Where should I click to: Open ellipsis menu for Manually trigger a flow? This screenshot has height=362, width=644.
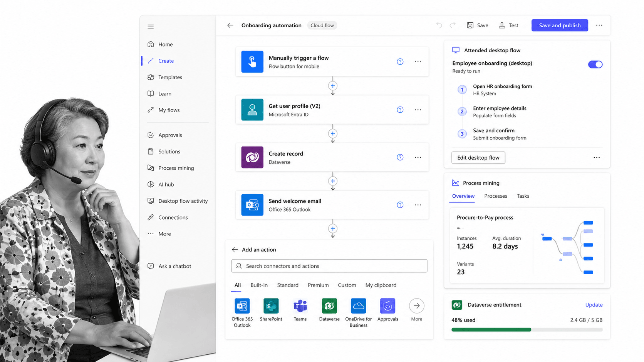click(x=418, y=62)
